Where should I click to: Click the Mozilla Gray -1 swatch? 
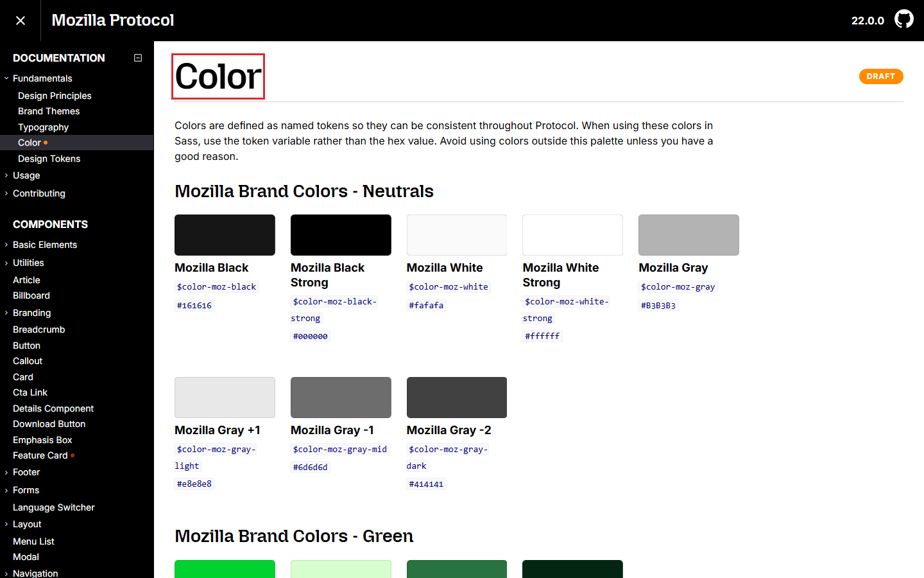pyautogui.click(x=341, y=398)
